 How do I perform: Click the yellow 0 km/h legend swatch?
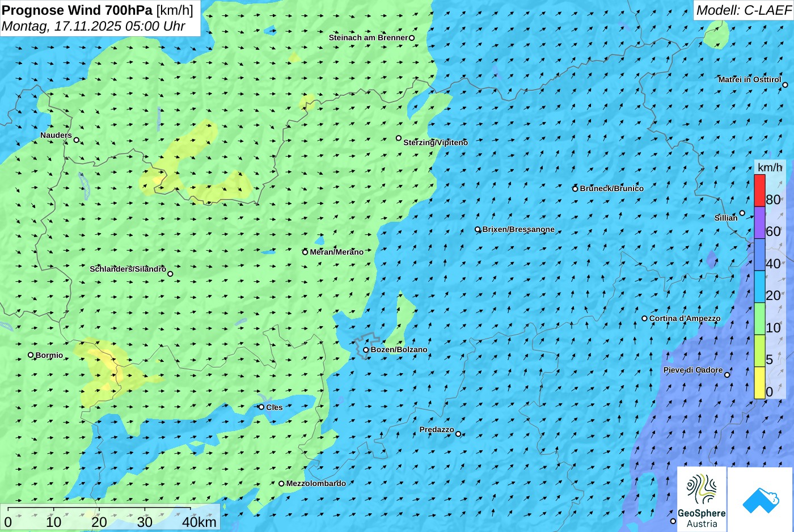pos(759,383)
